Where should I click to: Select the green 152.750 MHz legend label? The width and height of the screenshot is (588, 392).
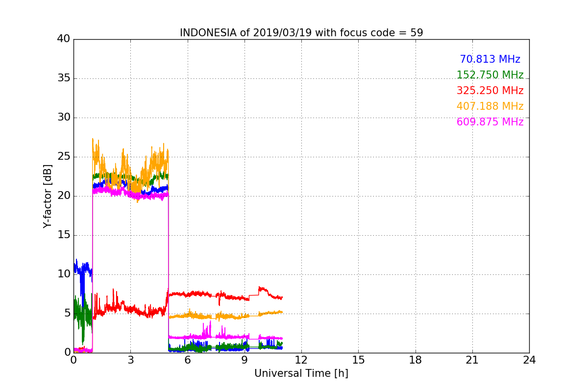490,75
